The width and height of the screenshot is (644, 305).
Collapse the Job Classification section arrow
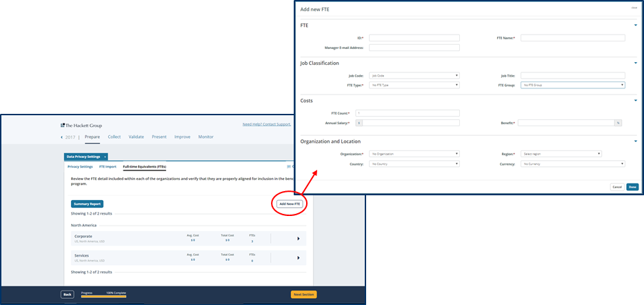(x=635, y=63)
